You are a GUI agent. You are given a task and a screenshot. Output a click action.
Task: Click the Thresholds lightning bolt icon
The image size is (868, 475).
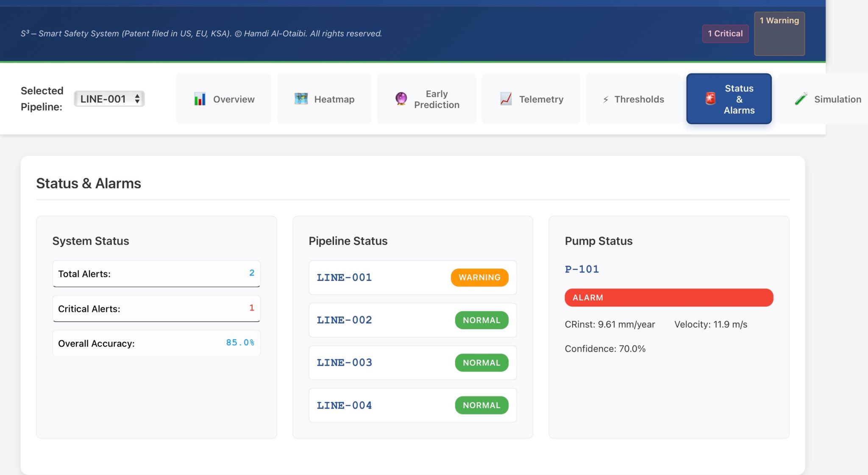pyautogui.click(x=606, y=99)
